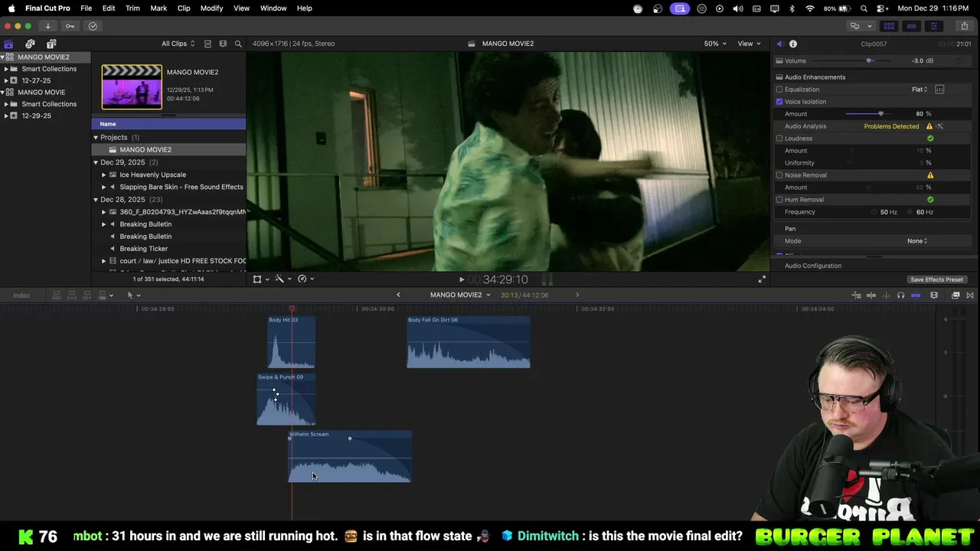
Task: Open the Keyword Editor key icon
Action: click(x=70, y=26)
